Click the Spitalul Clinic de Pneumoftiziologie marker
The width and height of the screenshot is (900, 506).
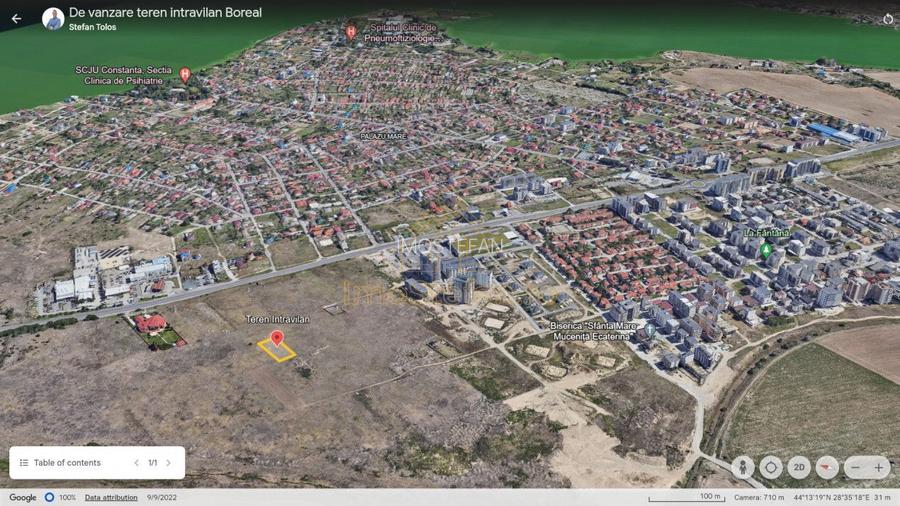click(x=351, y=32)
